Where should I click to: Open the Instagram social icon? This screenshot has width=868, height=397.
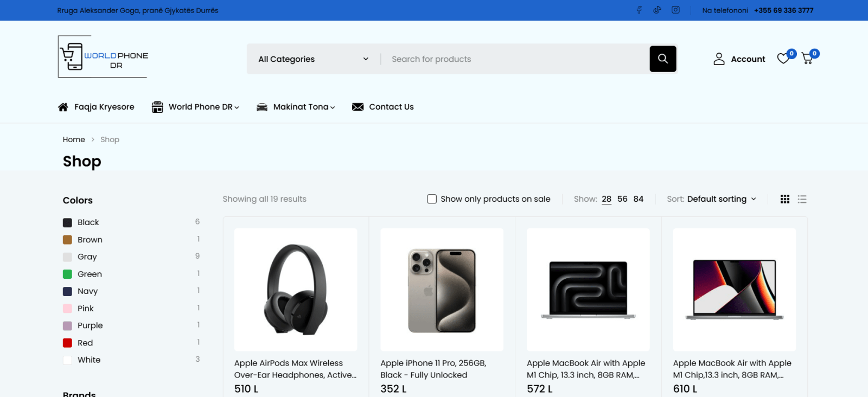(x=675, y=10)
